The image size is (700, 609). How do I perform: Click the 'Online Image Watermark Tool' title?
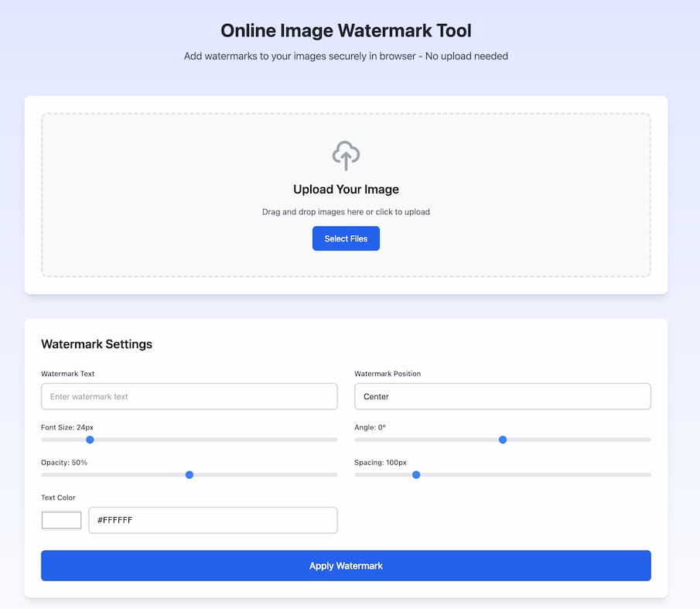346,31
